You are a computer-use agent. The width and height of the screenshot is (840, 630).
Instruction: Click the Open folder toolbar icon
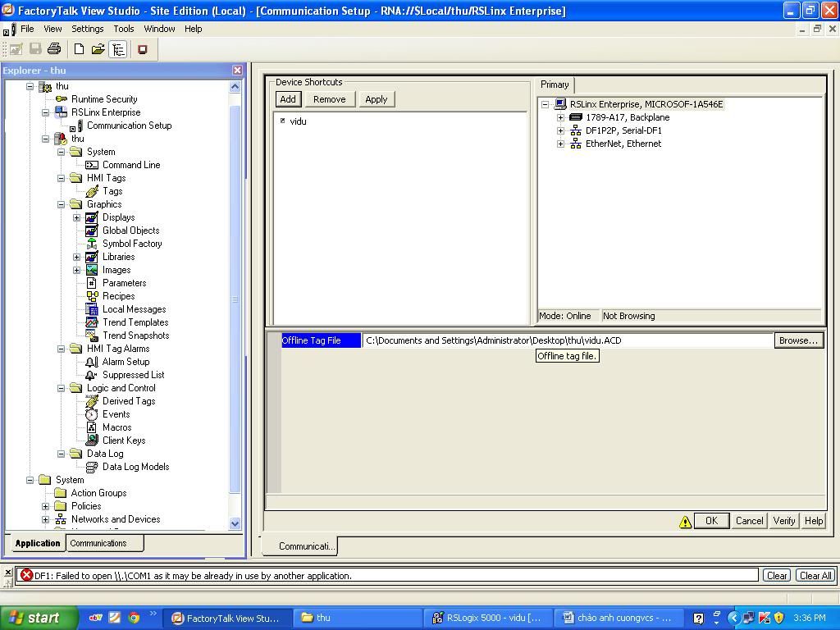[98, 49]
